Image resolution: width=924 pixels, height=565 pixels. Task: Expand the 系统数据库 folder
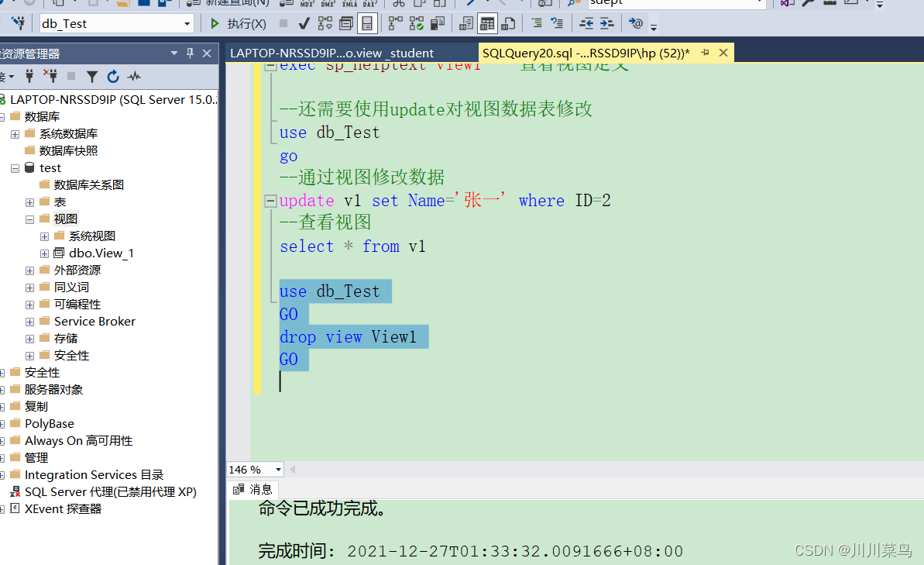pyautogui.click(x=15, y=134)
